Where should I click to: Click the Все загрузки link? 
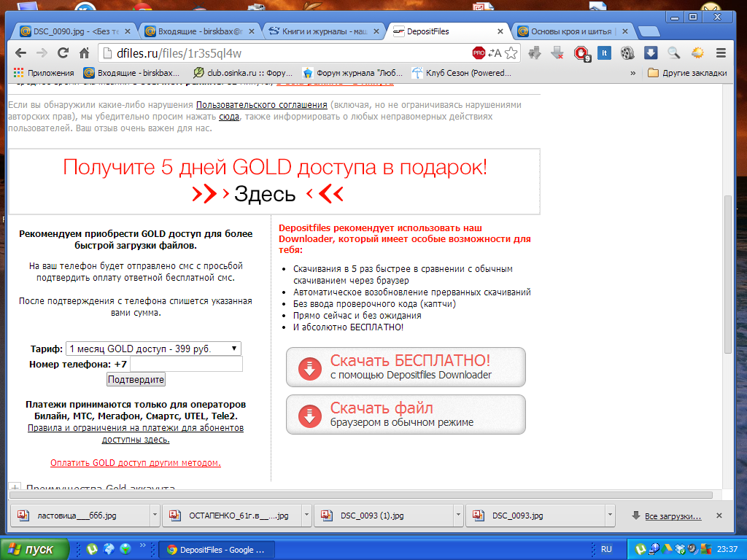pos(673,516)
